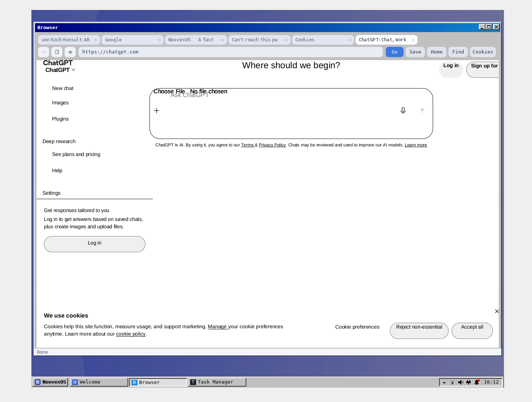Click Accept all cookies button

click(x=472, y=330)
